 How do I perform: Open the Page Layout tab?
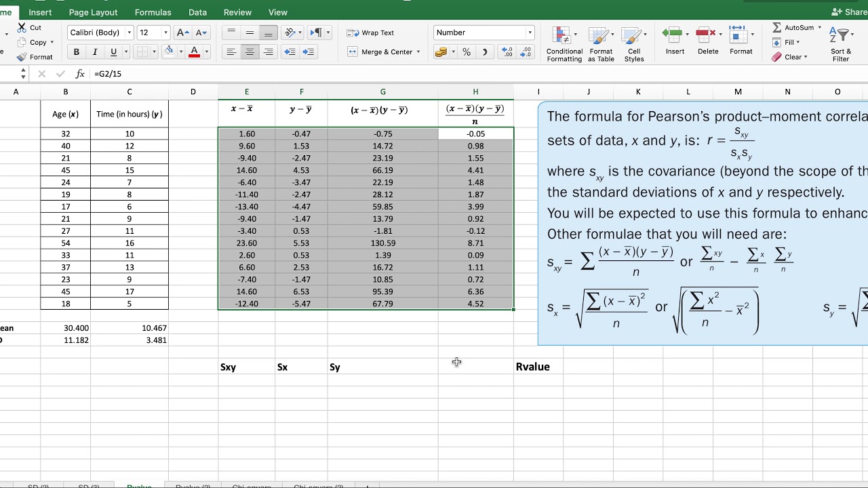point(93,12)
